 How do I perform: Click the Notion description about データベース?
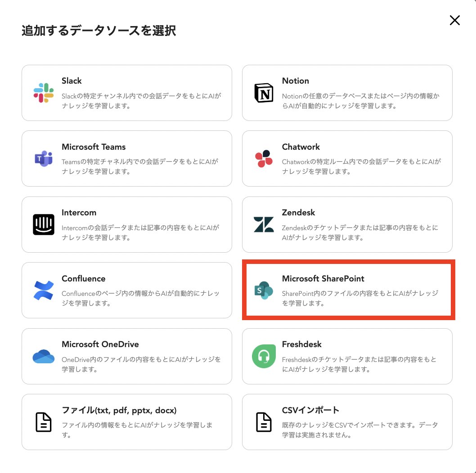click(x=361, y=101)
